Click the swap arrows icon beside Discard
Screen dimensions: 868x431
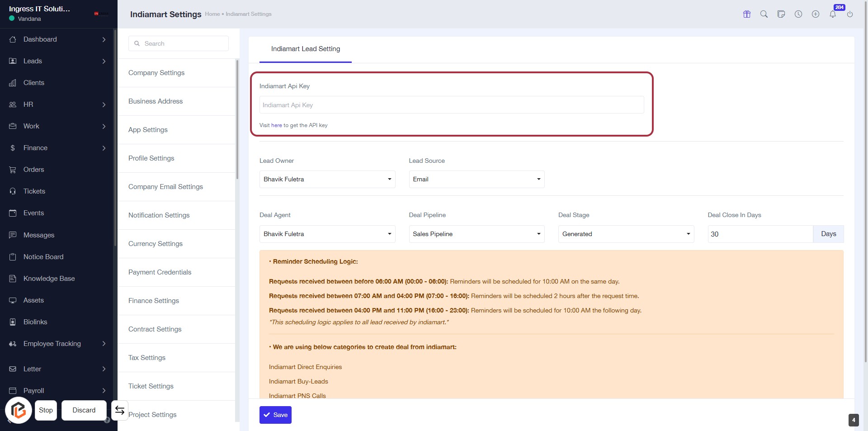tap(120, 410)
